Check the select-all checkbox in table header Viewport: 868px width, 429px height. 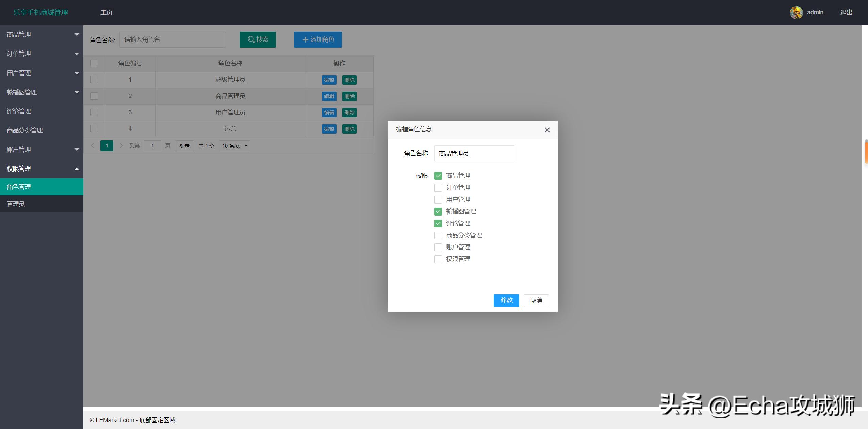pos(94,63)
